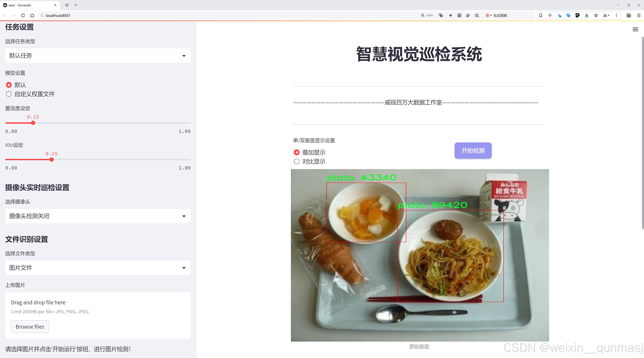Click the lightning speed mode icon
Viewport: 644px width, 358px height.
pos(450,16)
